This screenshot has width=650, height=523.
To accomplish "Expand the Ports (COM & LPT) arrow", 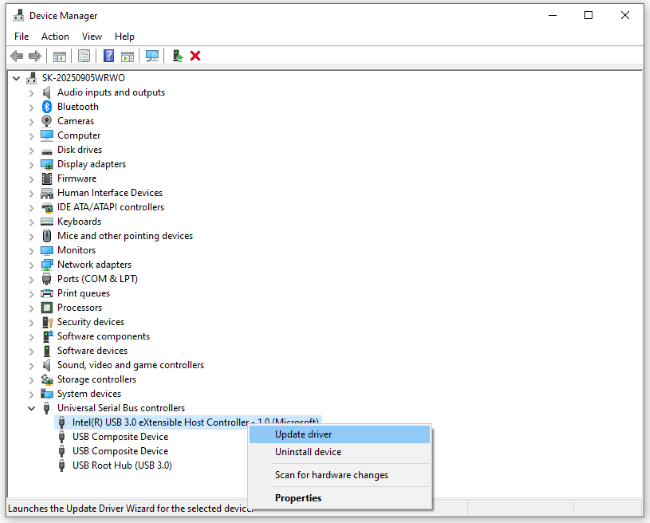I will [x=32, y=280].
